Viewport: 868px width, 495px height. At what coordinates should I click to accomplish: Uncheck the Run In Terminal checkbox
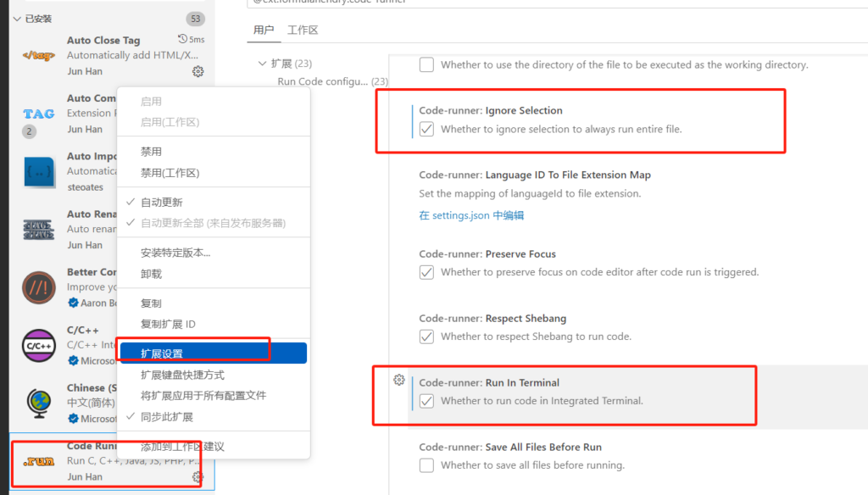427,401
